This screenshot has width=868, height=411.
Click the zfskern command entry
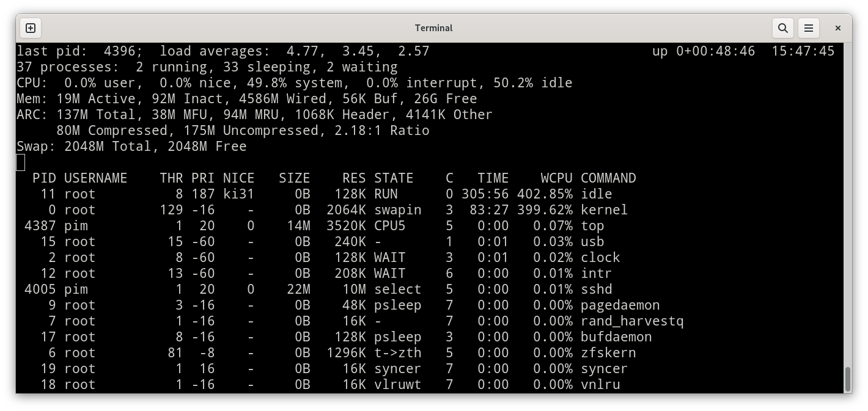tap(608, 353)
